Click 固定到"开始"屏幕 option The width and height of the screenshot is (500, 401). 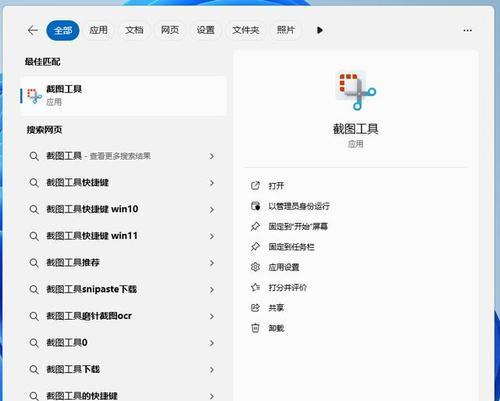tap(298, 227)
